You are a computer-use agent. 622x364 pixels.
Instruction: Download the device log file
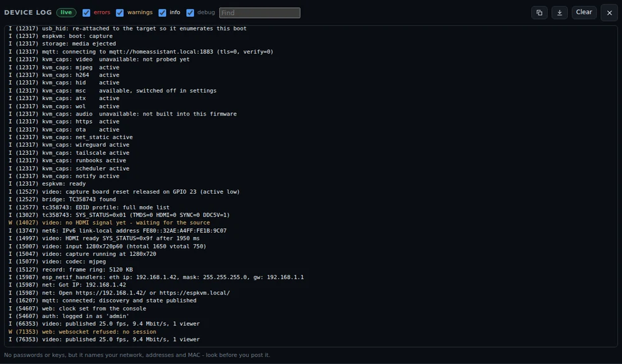(559, 12)
